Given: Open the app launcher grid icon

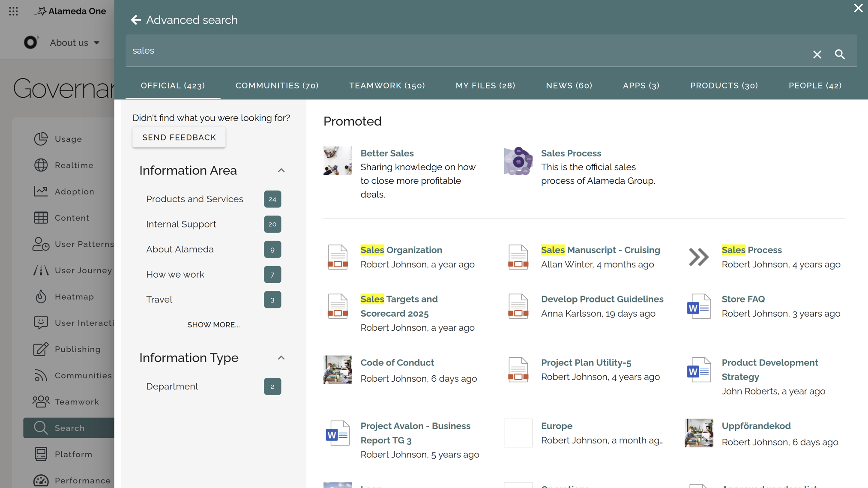Looking at the screenshot, I should [x=13, y=11].
